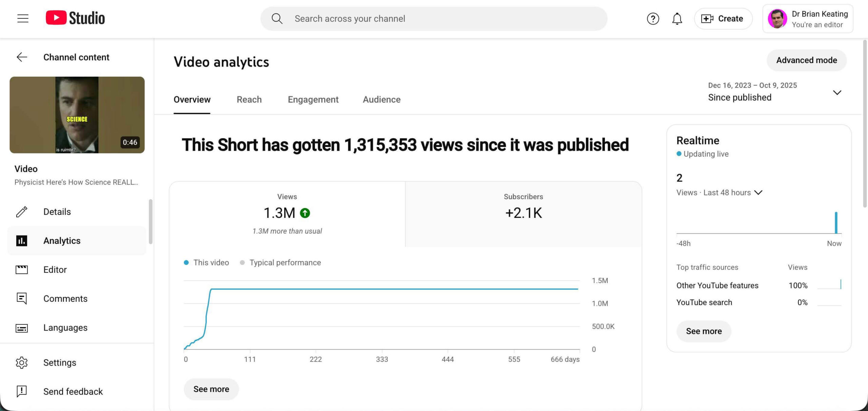
Task: Select the Subscribers metric card
Action: click(523, 213)
